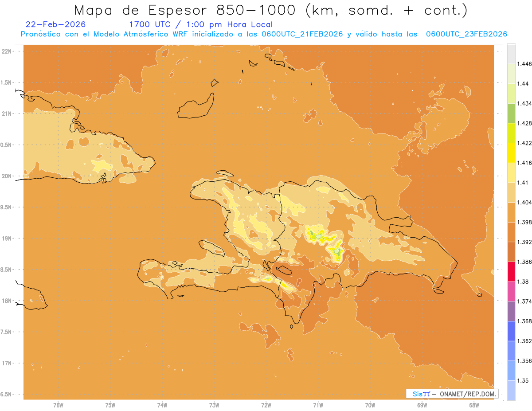Click the blue 1.362–1.368 legend swatch
532x411 pixels.
click(x=511, y=331)
